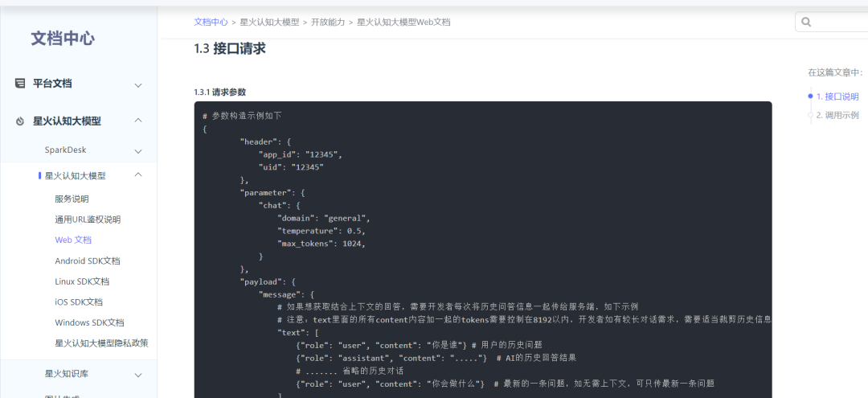Image resolution: width=868 pixels, height=398 pixels.
Task: Click the "chat": { code line
Action: [x=280, y=205]
